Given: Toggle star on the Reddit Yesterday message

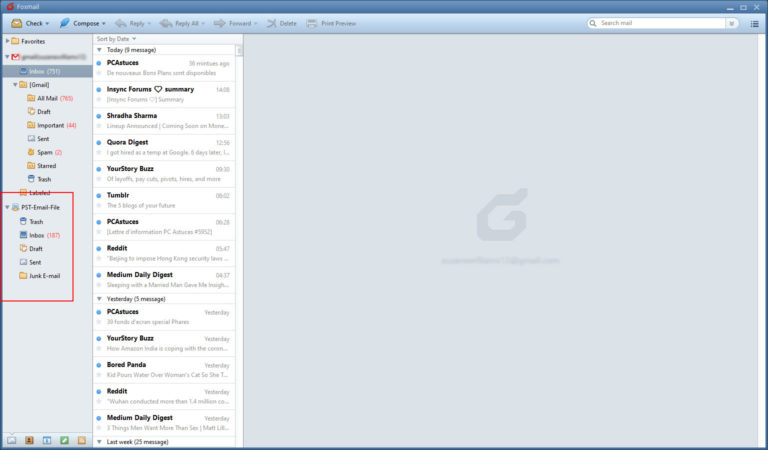Looking at the screenshot, I should click(x=99, y=402).
